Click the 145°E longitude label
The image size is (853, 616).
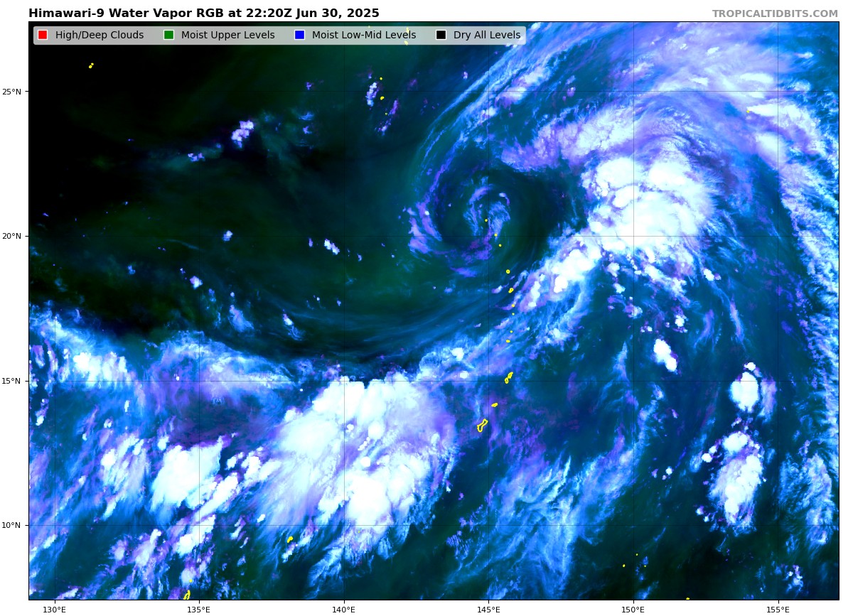click(x=488, y=609)
